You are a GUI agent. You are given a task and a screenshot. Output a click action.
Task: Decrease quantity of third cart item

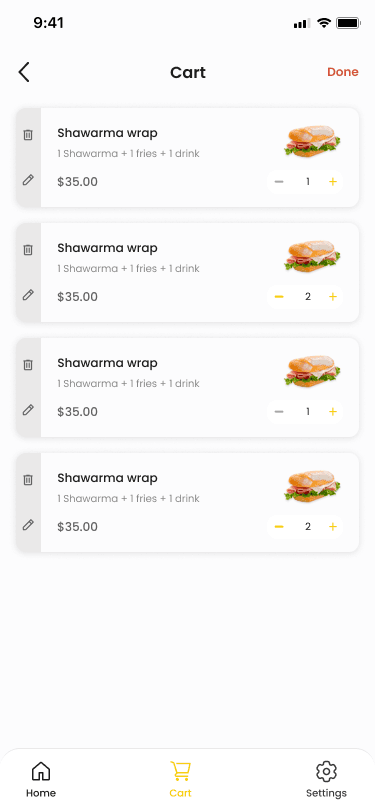[279, 412]
